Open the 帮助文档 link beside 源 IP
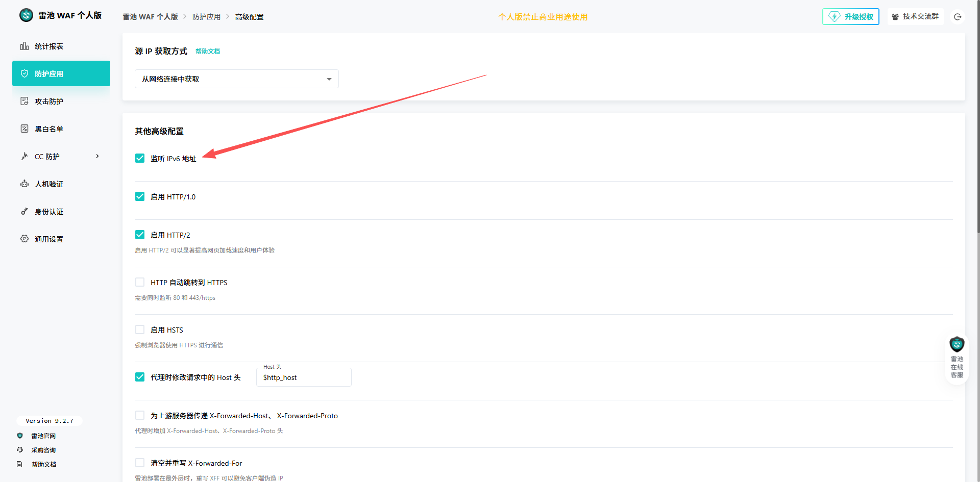The image size is (980, 482). click(x=208, y=52)
